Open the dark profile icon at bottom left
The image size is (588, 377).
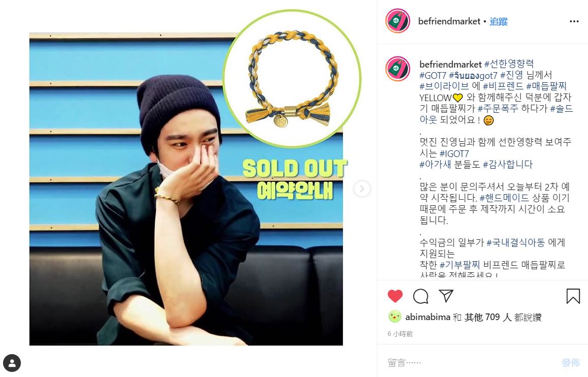12,363
